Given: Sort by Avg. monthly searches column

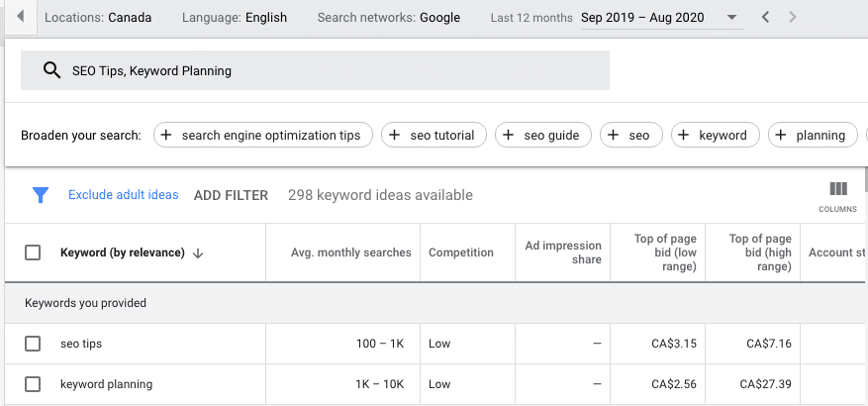Looking at the screenshot, I should pyautogui.click(x=351, y=253).
